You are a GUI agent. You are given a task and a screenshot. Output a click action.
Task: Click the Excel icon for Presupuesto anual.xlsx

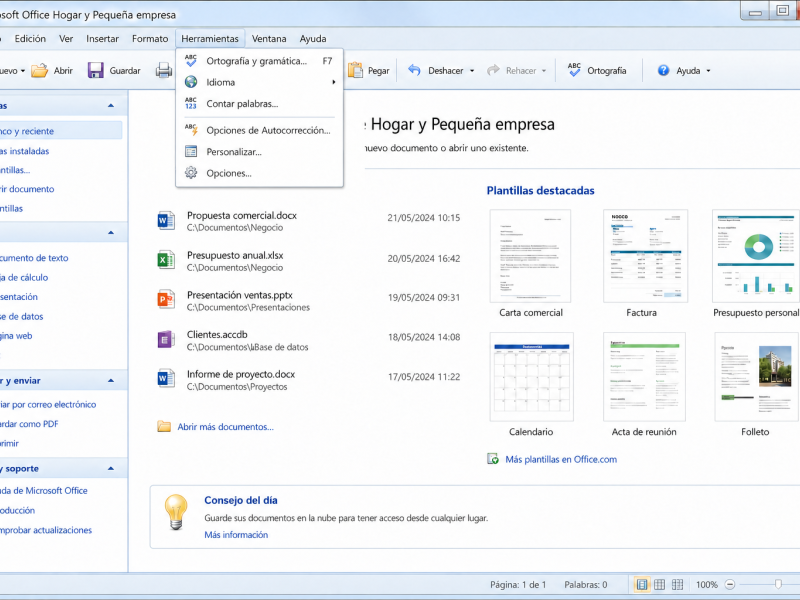166,260
